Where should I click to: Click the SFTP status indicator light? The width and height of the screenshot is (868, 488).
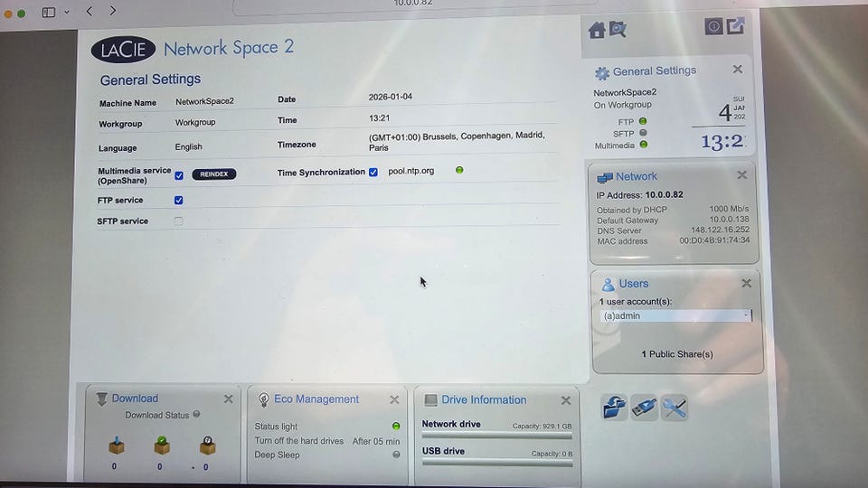coord(643,133)
